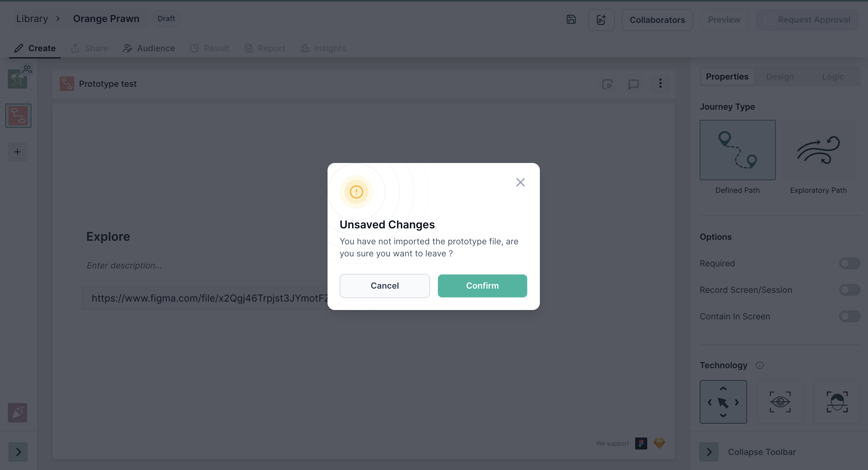The width and height of the screenshot is (868, 470).
Task: Select Exploratory Path journey type
Action: [818, 150]
